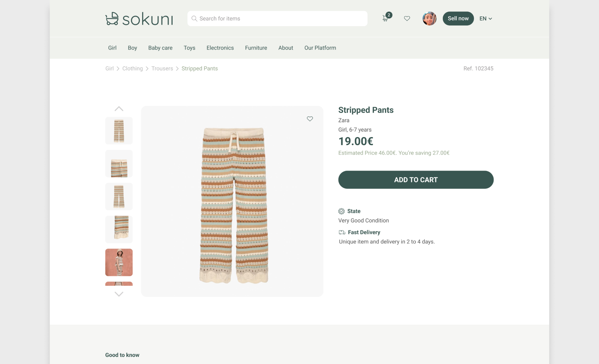Image resolution: width=599 pixels, height=364 pixels.
Task: Focus the Search for items field
Action: tap(277, 18)
